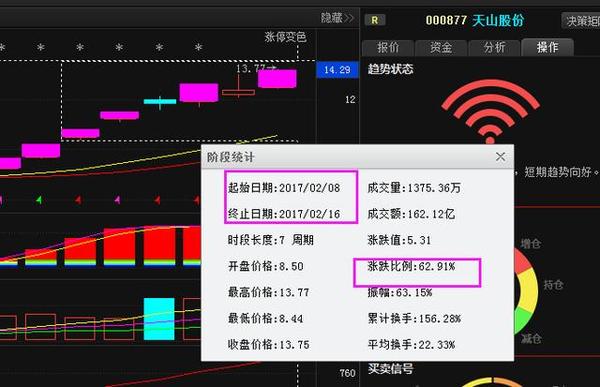Click the green arrow signal marker
Image resolution: width=600 pixels, height=387 pixels.
tap(39, 199)
